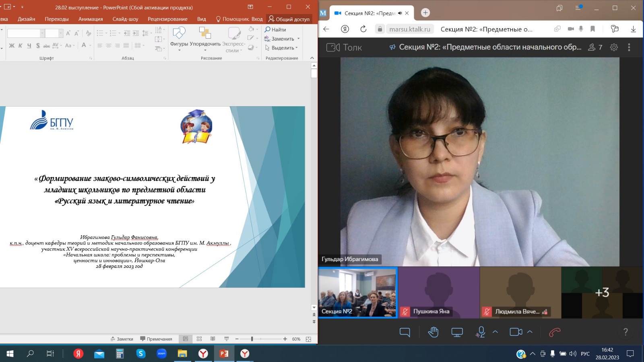Open the Animation (Анимация) ribbon tab

pos(91,19)
